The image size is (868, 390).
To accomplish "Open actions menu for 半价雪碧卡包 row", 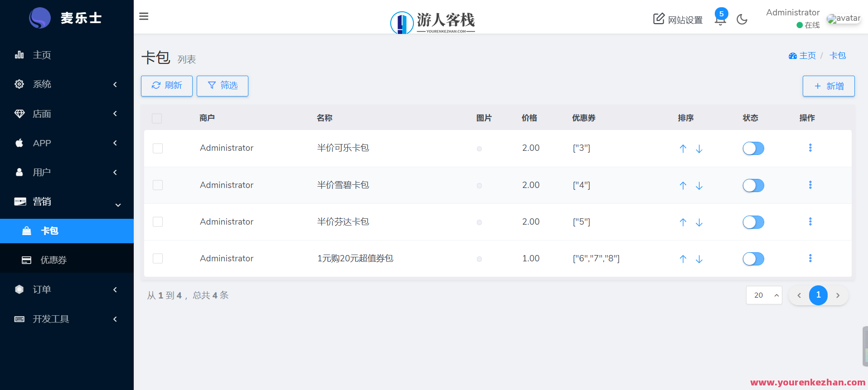I will tap(810, 185).
